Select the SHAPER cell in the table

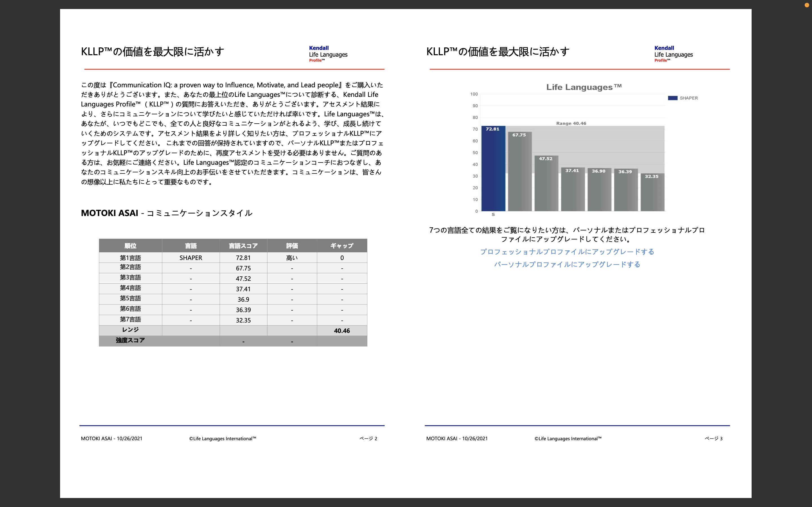click(x=191, y=258)
